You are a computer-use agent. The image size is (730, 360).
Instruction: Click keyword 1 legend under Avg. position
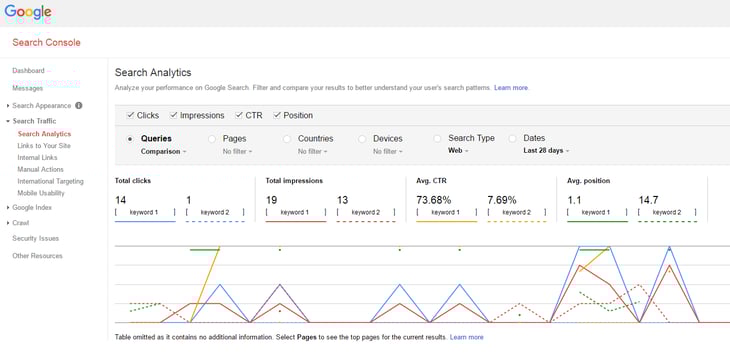[x=597, y=212]
